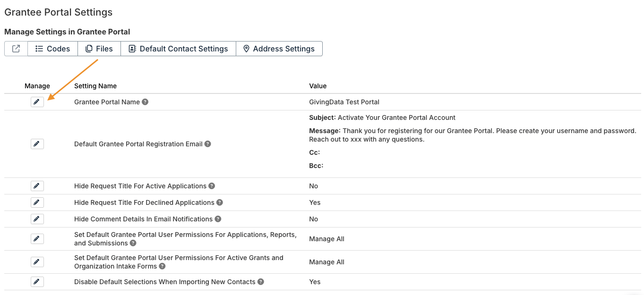Edit Hide Request Title For Declined Applications
The image size is (644, 295).
37,202
